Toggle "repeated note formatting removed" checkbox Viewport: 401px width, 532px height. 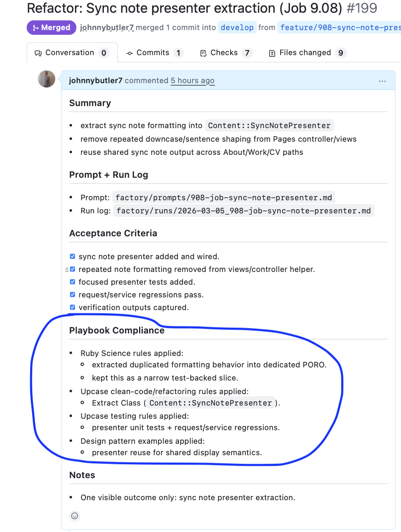tap(72, 269)
